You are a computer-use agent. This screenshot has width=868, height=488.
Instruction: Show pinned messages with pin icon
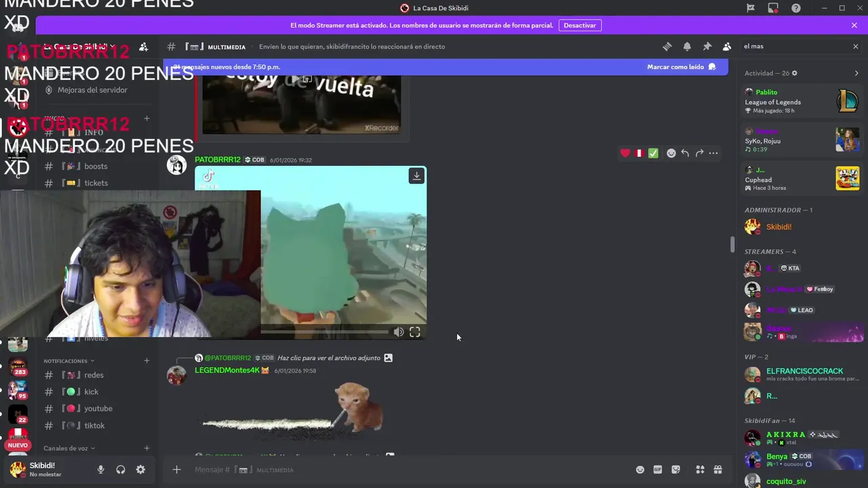coord(707,47)
